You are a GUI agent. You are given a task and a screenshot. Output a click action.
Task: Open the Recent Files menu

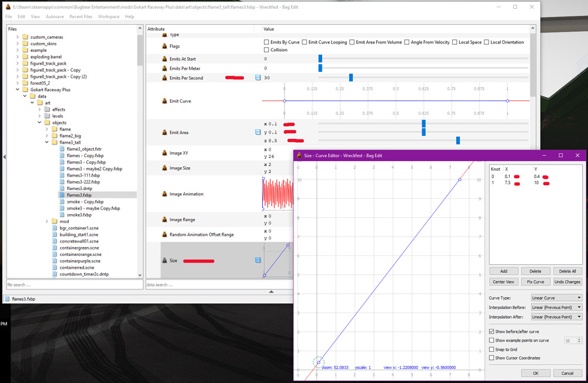tap(81, 16)
